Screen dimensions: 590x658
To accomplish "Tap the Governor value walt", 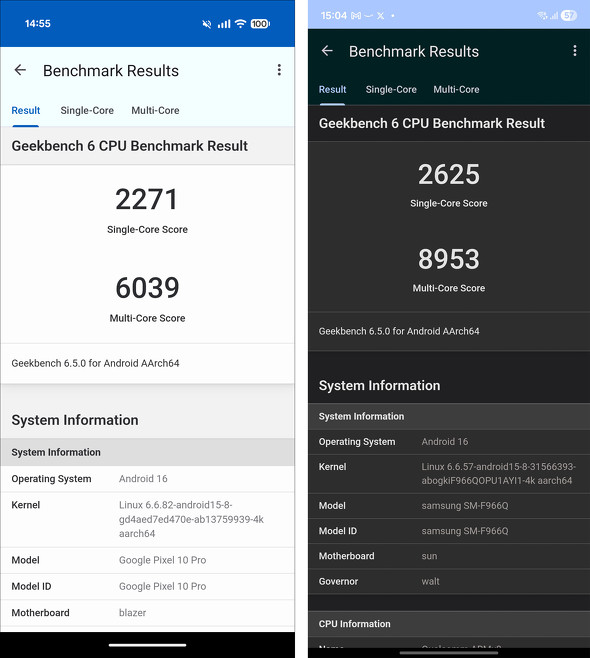I will [x=431, y=581].
